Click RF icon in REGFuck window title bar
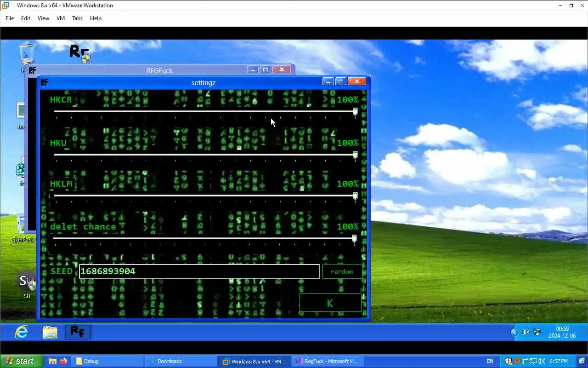Screen dimensions: 588x368 coord(33,70)
